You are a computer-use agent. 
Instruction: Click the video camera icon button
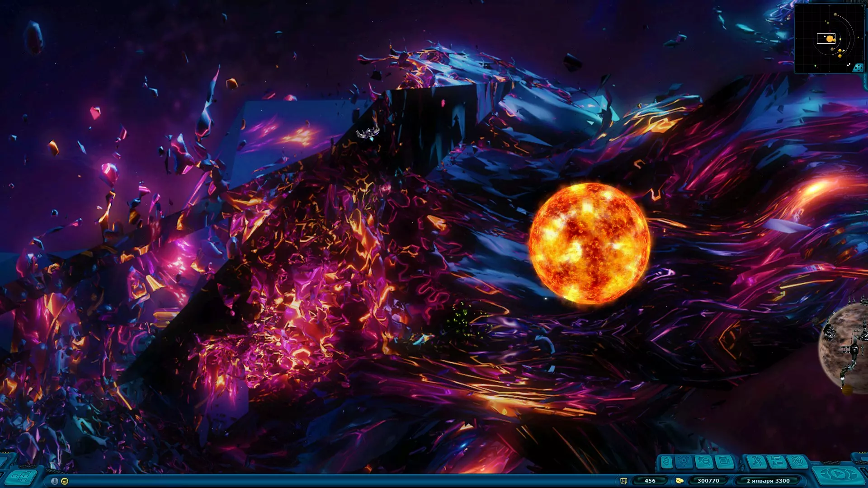pyautogui.click(x=725, y=462)
